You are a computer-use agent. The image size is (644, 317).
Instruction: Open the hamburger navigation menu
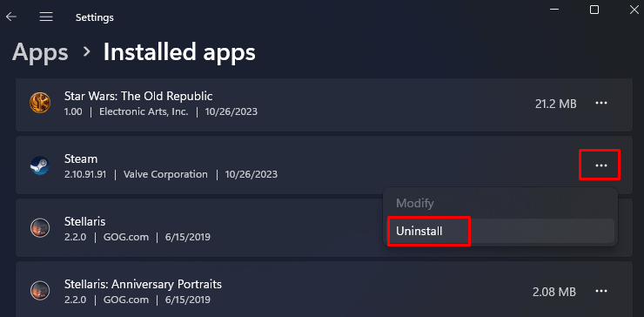[46, 17]
